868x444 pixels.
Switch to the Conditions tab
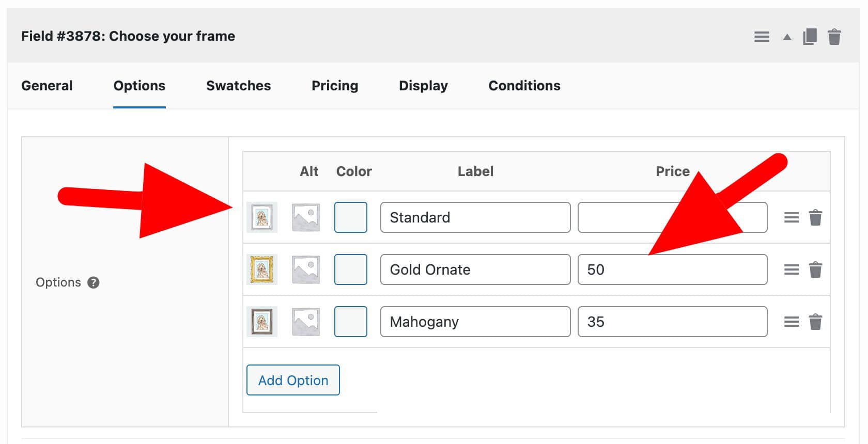[524, 86]
